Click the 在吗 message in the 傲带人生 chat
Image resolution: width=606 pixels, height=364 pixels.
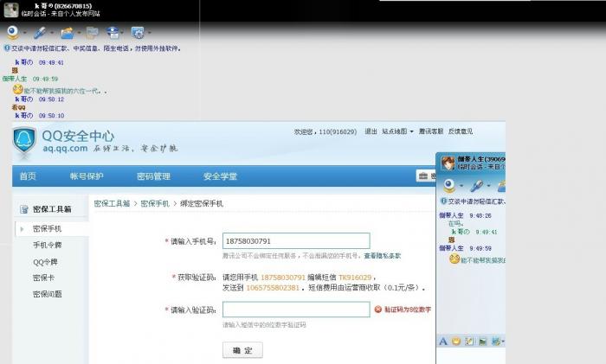(x=456, y=223)
